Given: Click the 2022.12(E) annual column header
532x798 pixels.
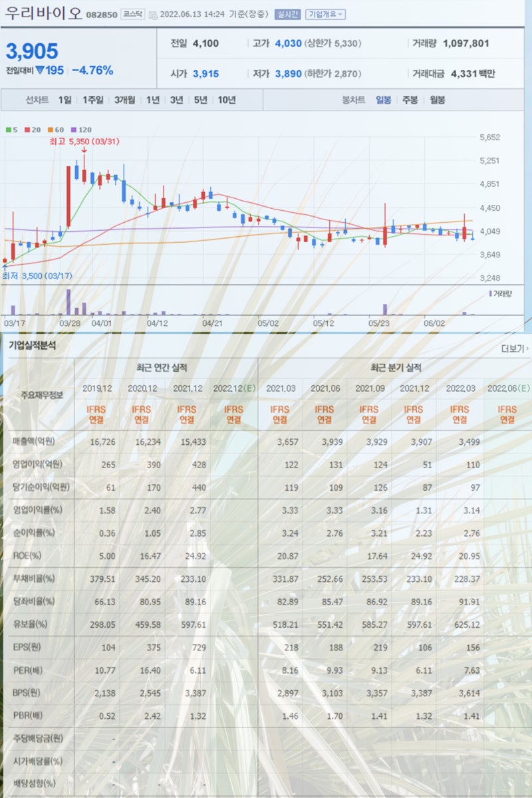Looking at the screenshot, I should coord(234,388).
